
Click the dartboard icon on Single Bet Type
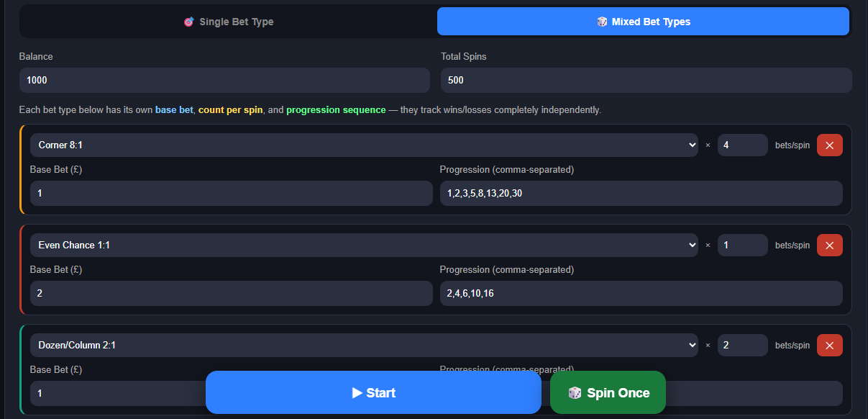point(188,22)
